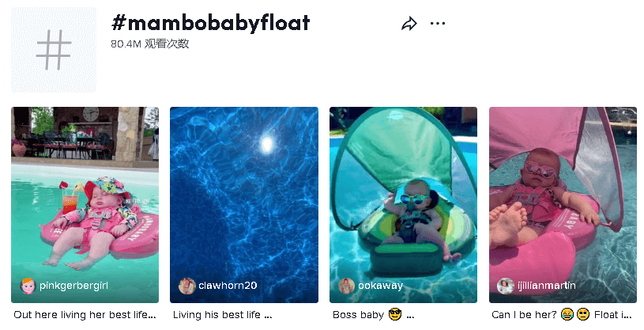Open the three-dot more options menu

pos(438,24)
